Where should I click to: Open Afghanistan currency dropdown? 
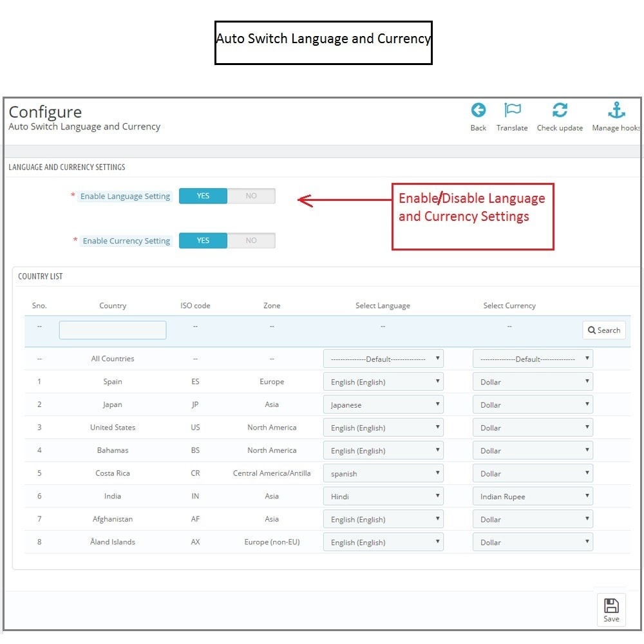click(x=533, y=520)
